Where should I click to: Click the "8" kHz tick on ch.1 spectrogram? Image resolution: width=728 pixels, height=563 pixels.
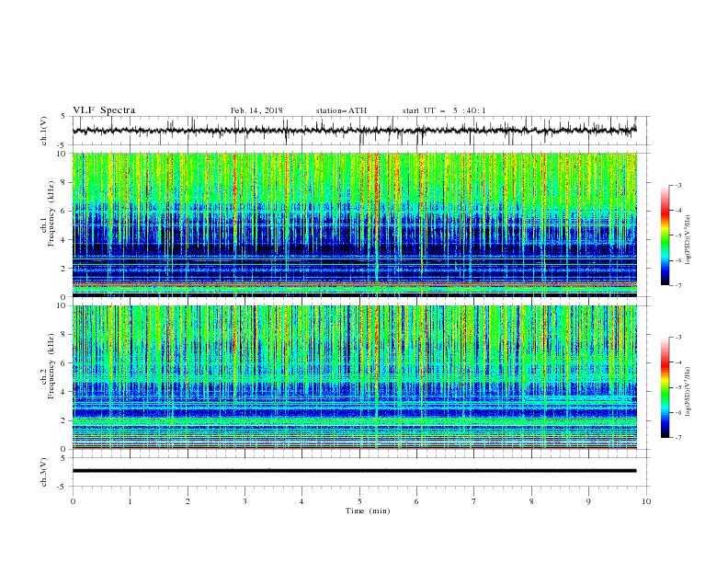click(x=63, y=182)
